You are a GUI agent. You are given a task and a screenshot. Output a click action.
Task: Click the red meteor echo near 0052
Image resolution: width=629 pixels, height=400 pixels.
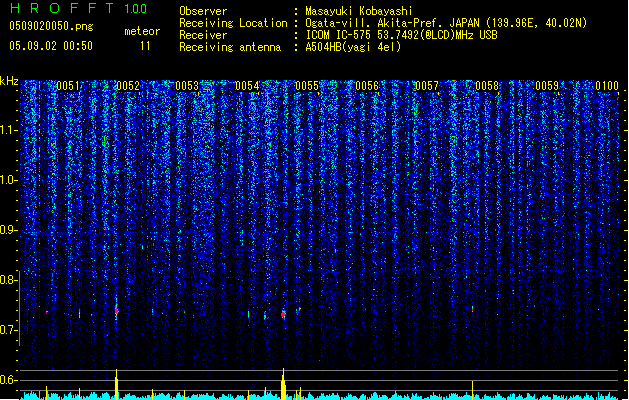click(x=116, y=311)
